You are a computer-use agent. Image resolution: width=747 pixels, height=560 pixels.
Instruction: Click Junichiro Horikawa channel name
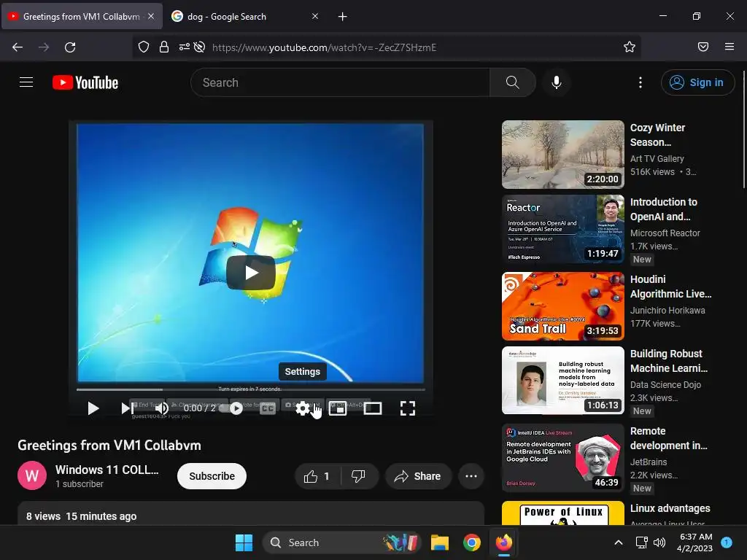pyautogui.click(x=667, y=310)
